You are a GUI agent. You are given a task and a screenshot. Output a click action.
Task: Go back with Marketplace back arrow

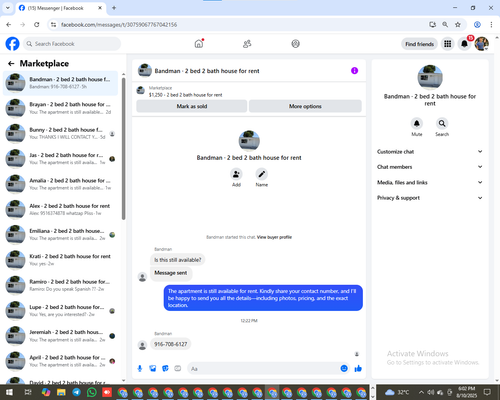point(11,63)
